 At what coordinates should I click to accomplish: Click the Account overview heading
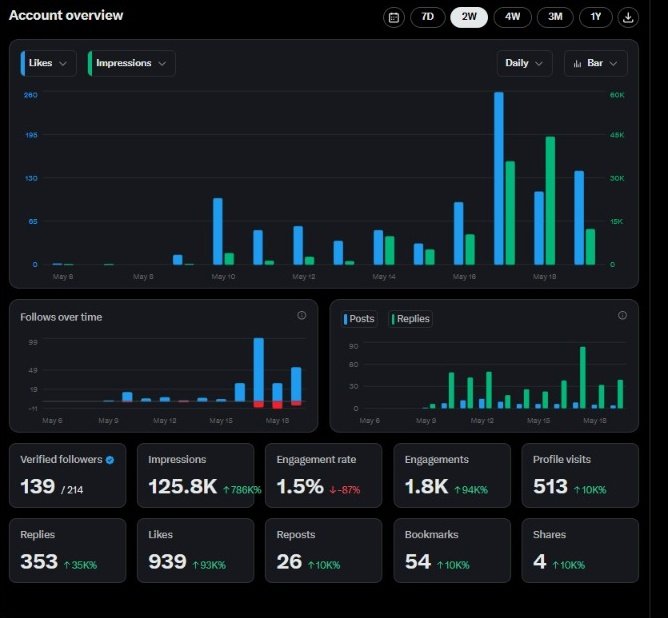click(x=66, y=15)
